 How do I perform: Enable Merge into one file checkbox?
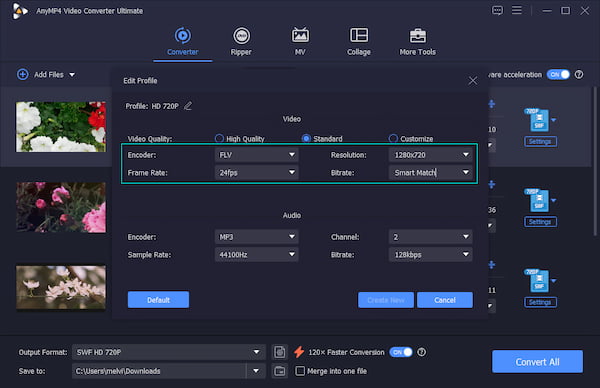click(x=300, y=371)
